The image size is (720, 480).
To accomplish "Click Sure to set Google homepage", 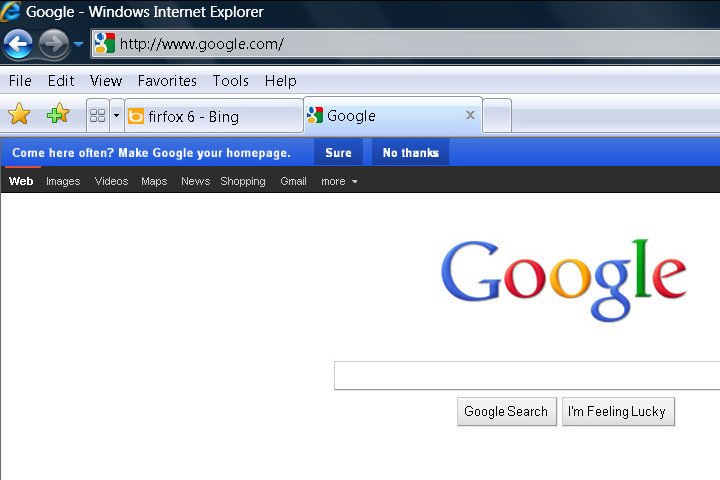I will coord(338,152).
